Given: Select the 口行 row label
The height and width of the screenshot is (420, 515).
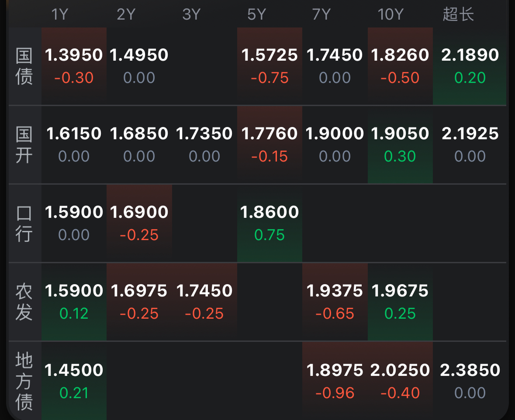Looking at the screenshot, I should (24, 224).
